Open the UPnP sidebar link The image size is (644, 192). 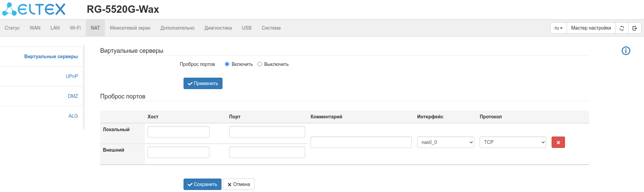72,76
